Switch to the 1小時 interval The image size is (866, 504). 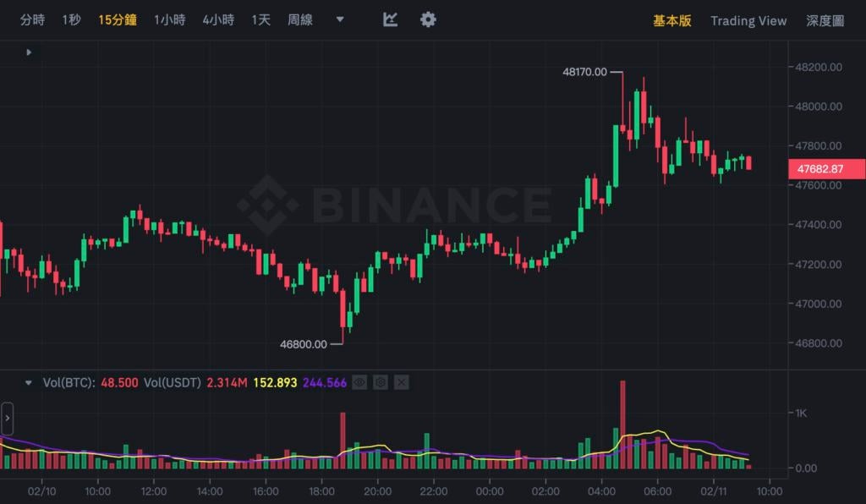pos(169,19)
